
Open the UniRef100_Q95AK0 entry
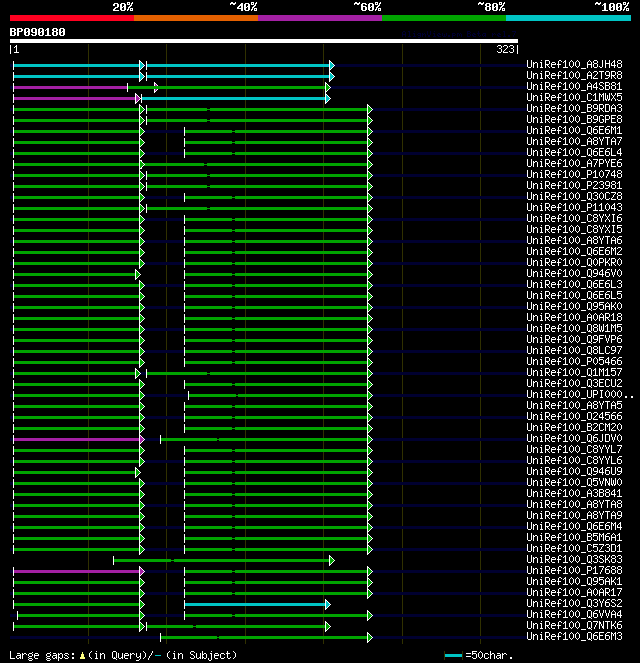pyautogui.click(x=574, y=306)
